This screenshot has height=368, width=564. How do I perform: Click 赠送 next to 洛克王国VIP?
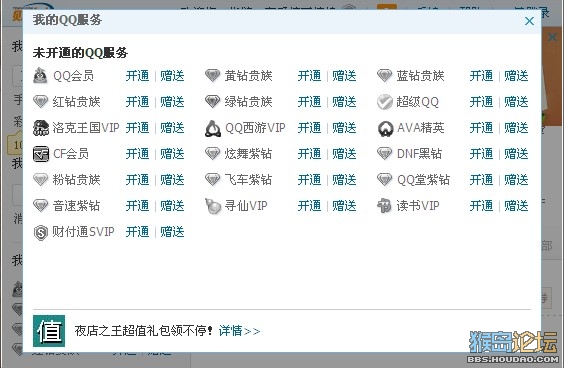172,128
